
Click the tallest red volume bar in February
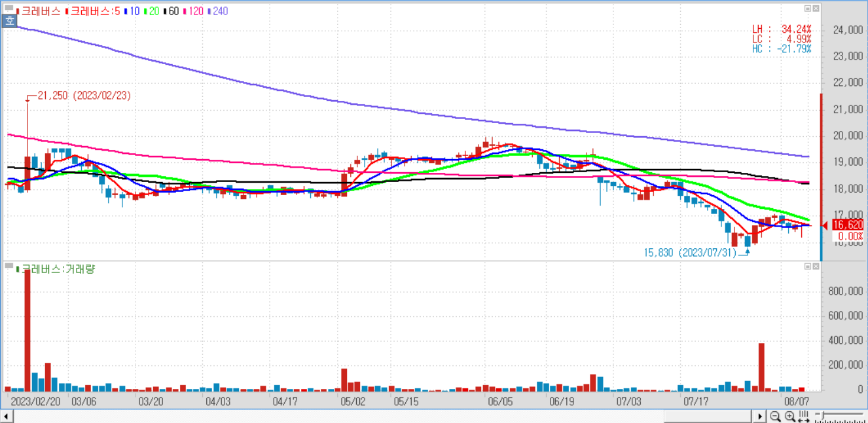point(27,331)
